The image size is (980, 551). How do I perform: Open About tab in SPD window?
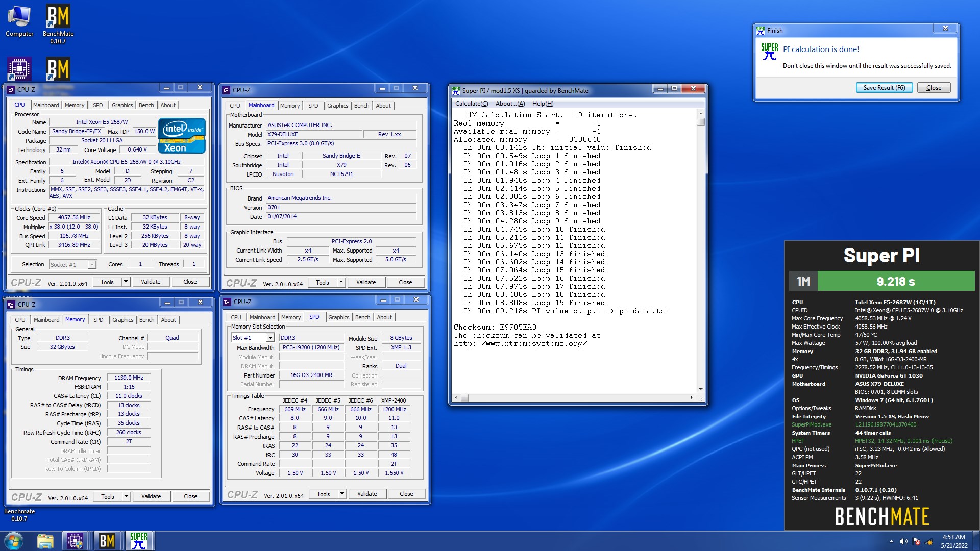(x=384, y=317)
